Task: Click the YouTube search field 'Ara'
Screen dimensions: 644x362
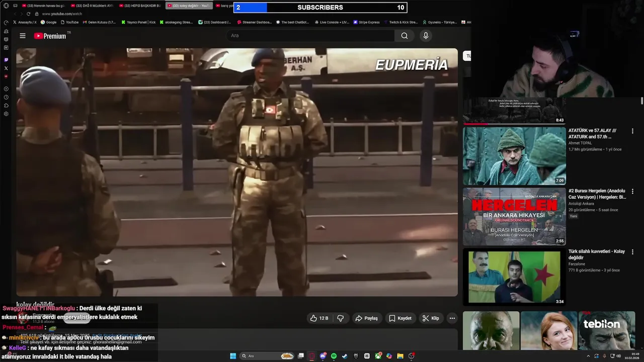Action: click(310, 36)
